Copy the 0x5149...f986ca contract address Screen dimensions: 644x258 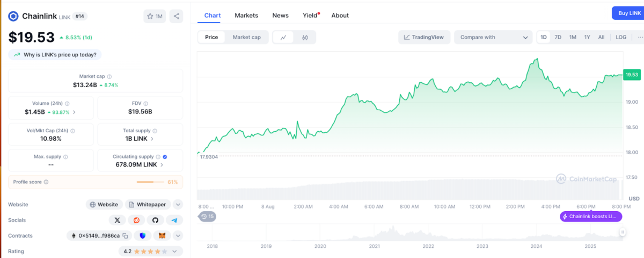(125, 235)
